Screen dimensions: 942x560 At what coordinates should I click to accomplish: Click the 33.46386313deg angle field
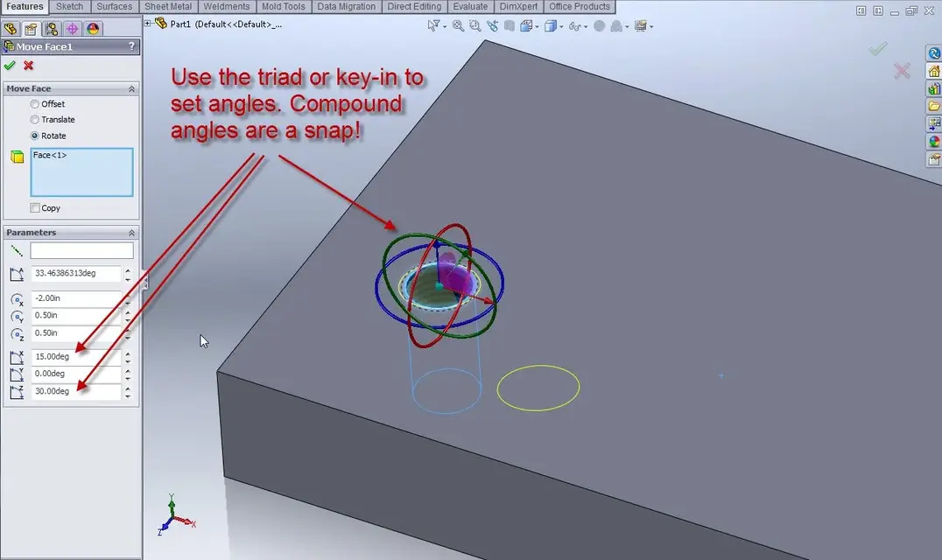click(76, 274)
